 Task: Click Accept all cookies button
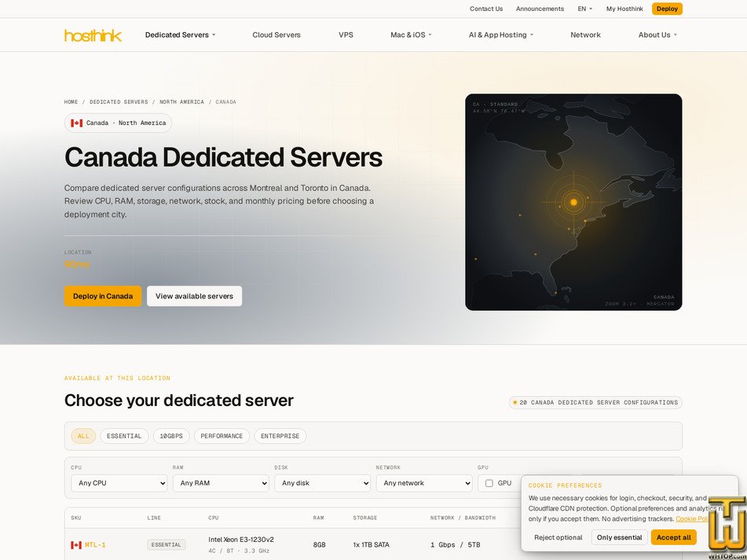pos(674,537)
